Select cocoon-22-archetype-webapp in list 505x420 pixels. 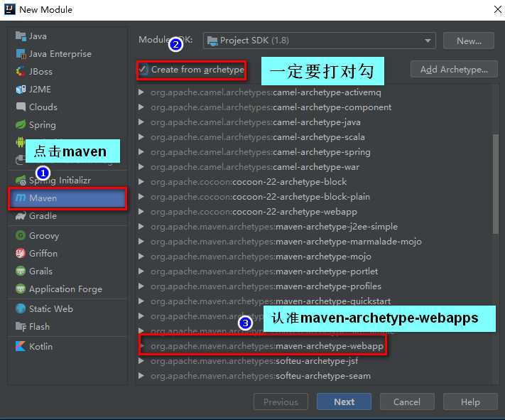point(254,212)
